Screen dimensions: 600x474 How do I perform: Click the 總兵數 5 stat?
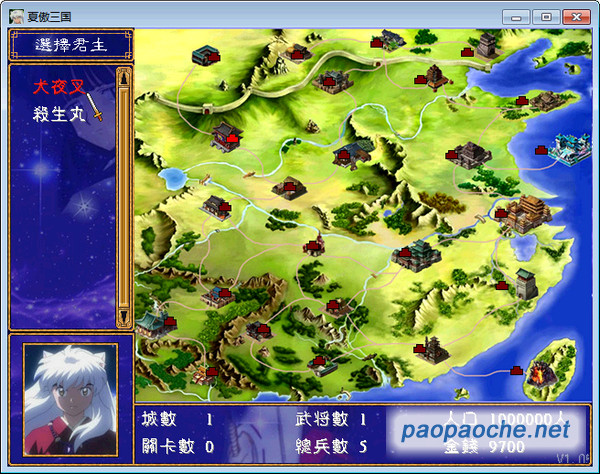pyautogui.click(x=331, y=446)
